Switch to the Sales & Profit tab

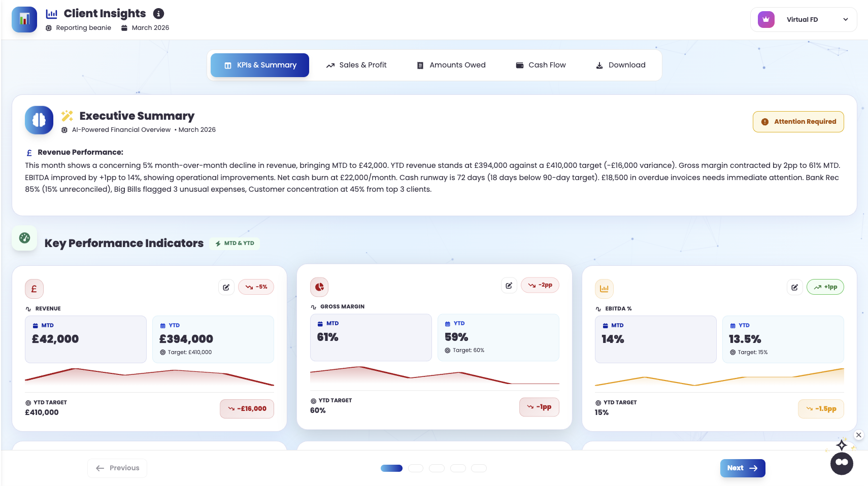(x=356, y=65)
